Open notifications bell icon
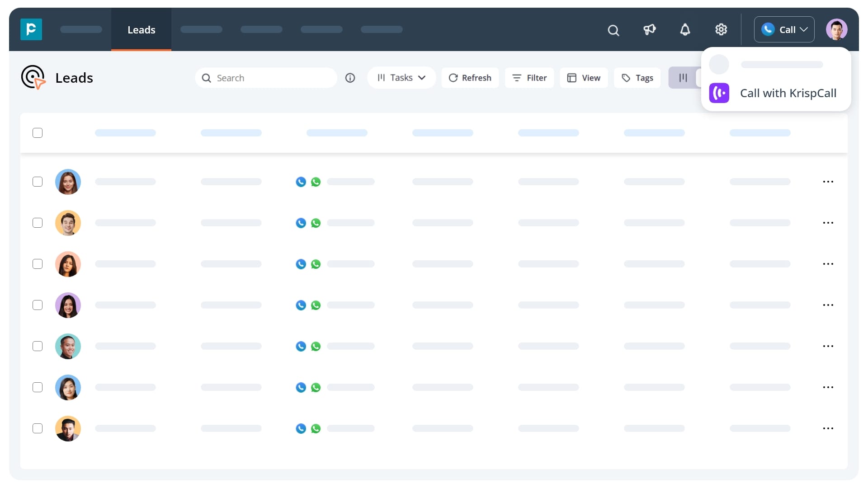Image resolution: width=868 pixels, height=488 pixels. coord(685,30)
